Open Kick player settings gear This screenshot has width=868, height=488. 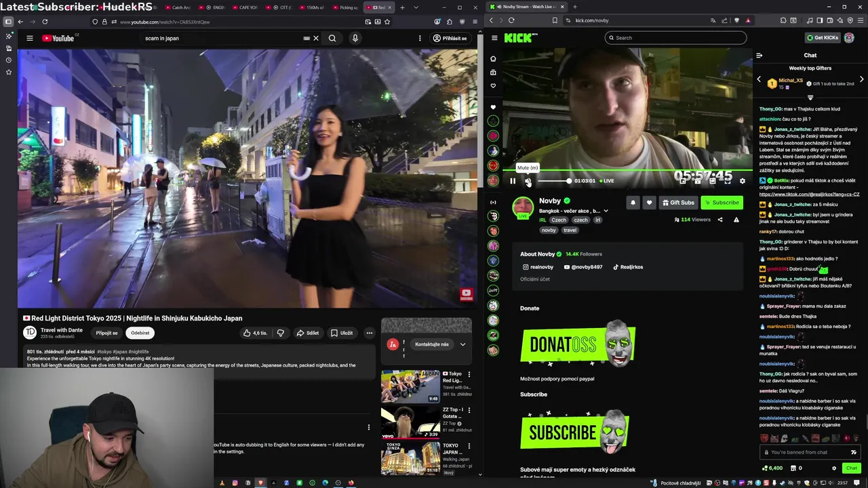[742, 181]
